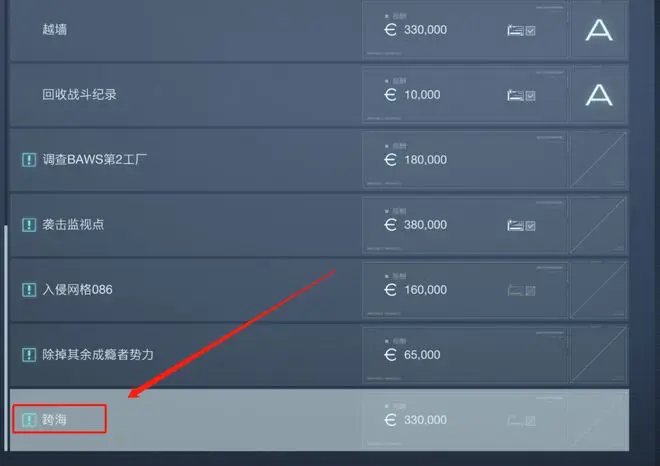Click the log check icon in 越墙 row
The width and height of the screenshot is (660, 466).
click(521, 30)
